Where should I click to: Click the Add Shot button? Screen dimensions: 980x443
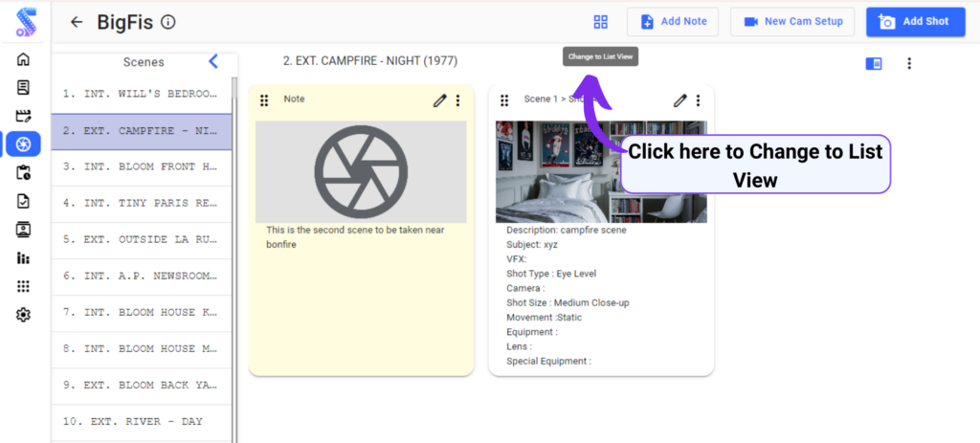coord(916,22)
